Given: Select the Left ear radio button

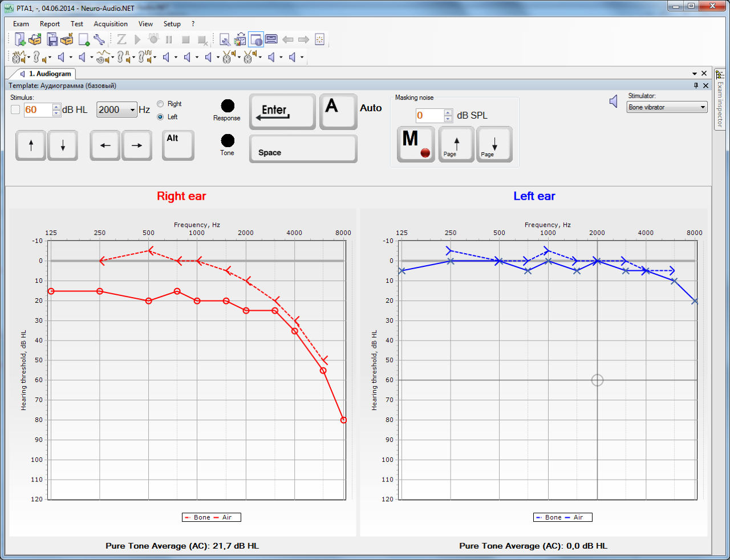Looking at the screenshot, I should [160, 117].
